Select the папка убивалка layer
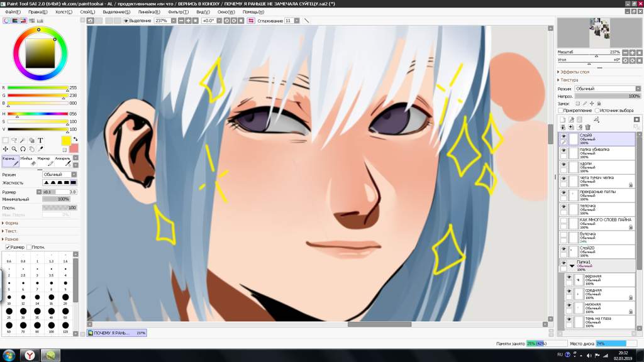The width and height of the screenshot is (644, 362). [597, 153]
